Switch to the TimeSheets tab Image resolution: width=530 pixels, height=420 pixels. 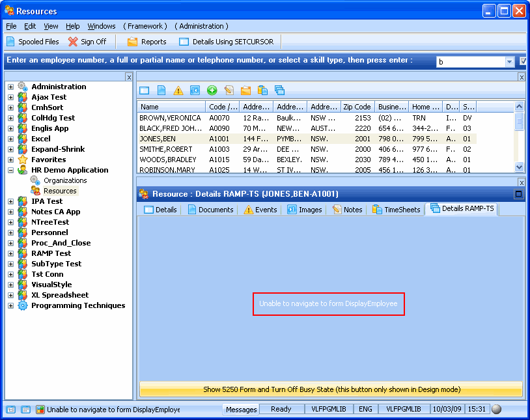point(397,210)
